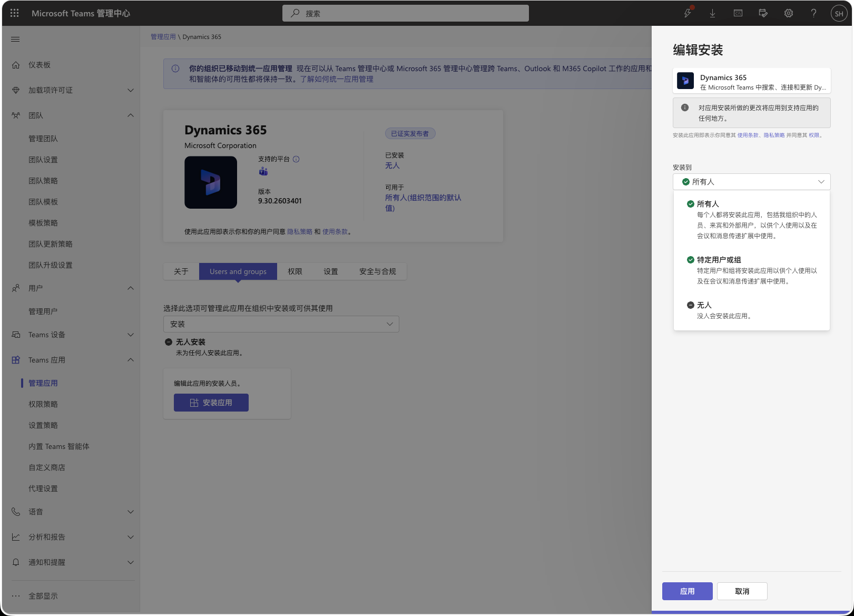Open the settings gear icon

coord(789,13)
